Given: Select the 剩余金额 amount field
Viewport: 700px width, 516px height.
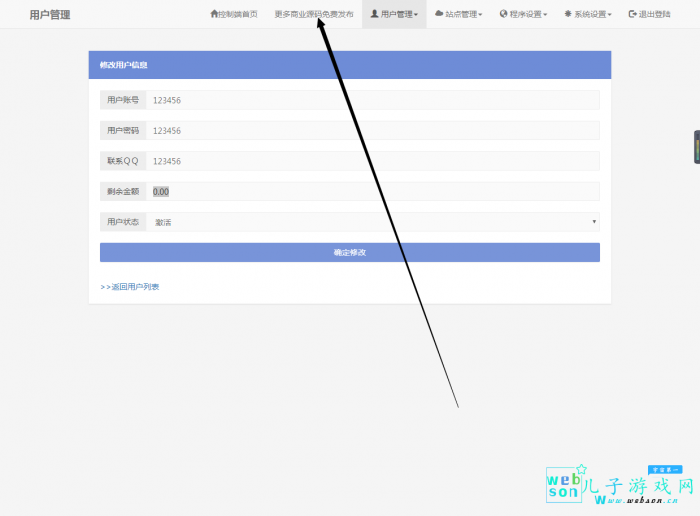Looking at the screenshot, I should (372, 191).
